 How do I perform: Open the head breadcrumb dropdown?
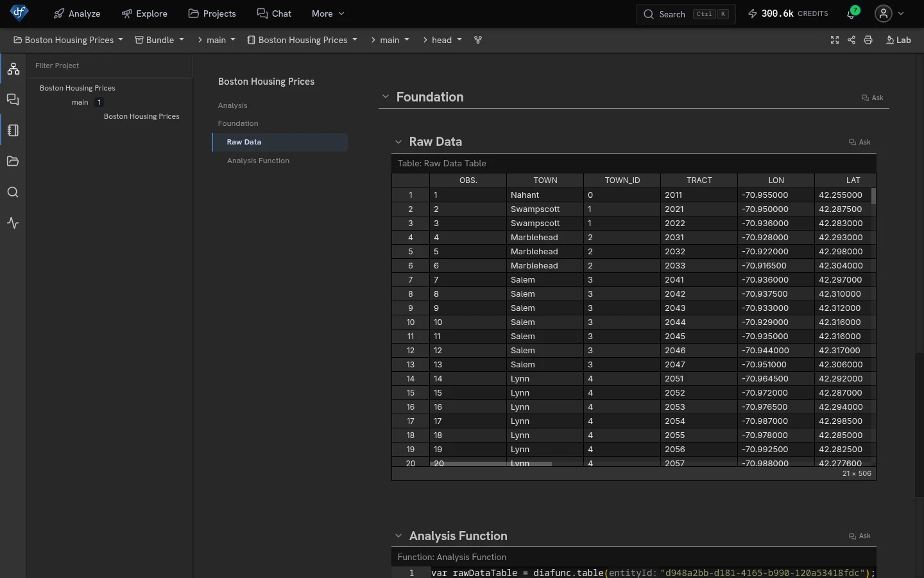coord(442,40)
